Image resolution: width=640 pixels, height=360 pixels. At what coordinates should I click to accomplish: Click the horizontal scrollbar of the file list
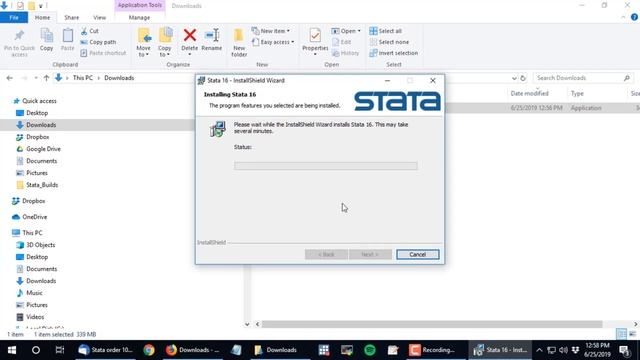pyautogui.click(x=432, y=324)
